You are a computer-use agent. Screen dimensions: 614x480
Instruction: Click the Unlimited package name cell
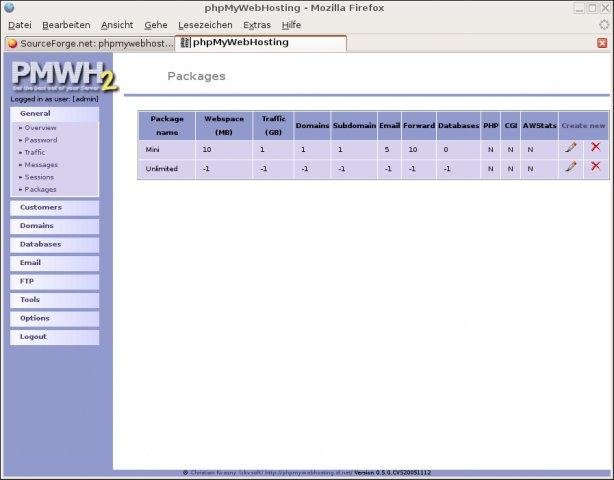[x=167, y=169]
